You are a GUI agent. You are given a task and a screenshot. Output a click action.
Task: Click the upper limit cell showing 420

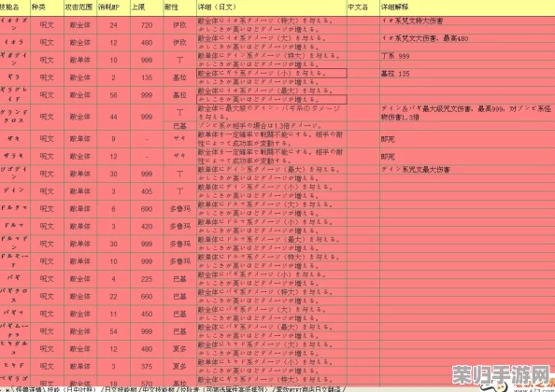pyautogui.click(x=147, y=226)
